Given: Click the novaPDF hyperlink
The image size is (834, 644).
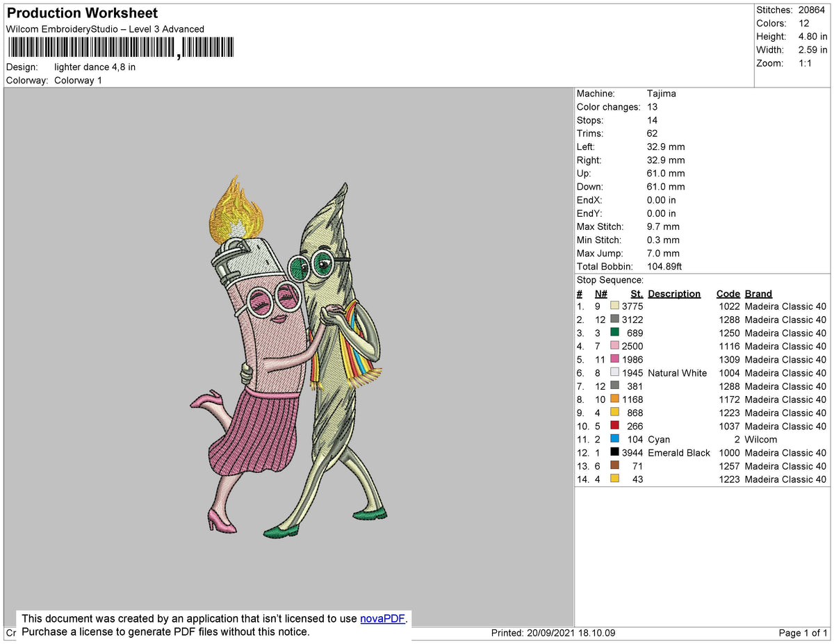Looking at the screenshot, I should [382, 619].
